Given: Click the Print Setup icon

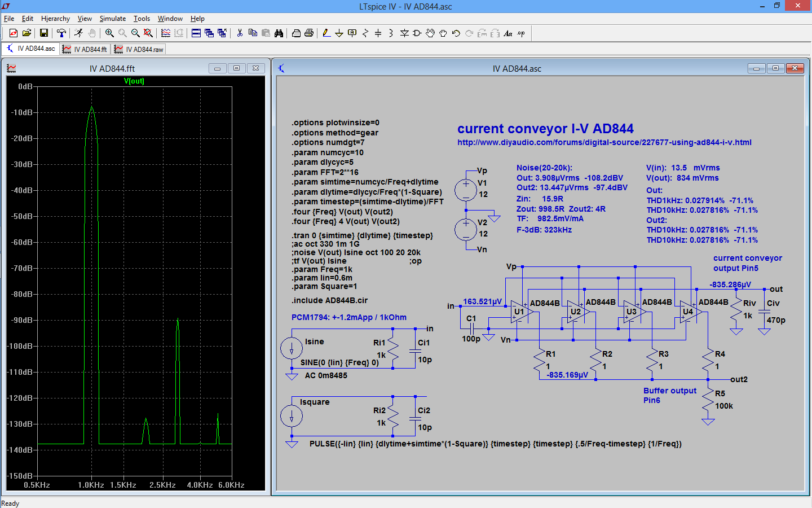Looking at the screenshot, I should [296, 33].
